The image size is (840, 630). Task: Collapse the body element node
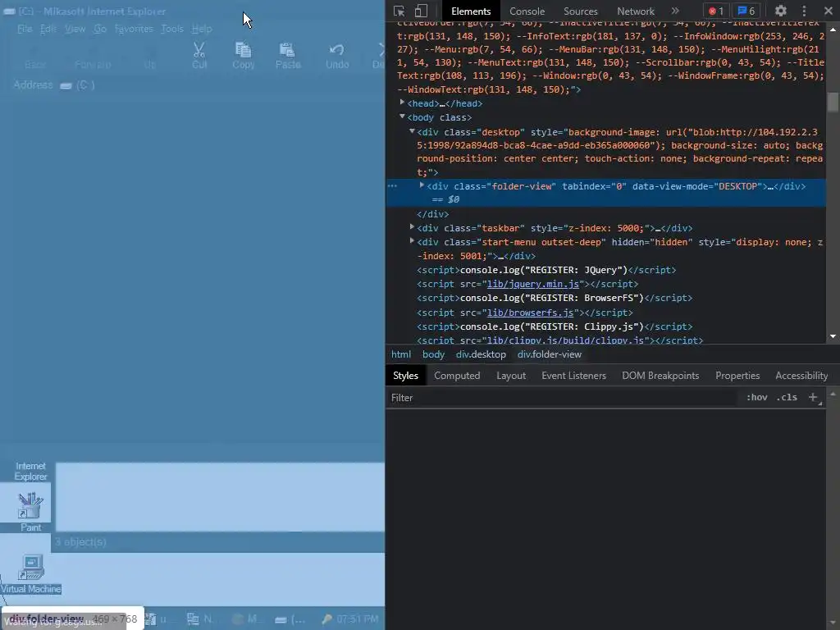point(402,116)
